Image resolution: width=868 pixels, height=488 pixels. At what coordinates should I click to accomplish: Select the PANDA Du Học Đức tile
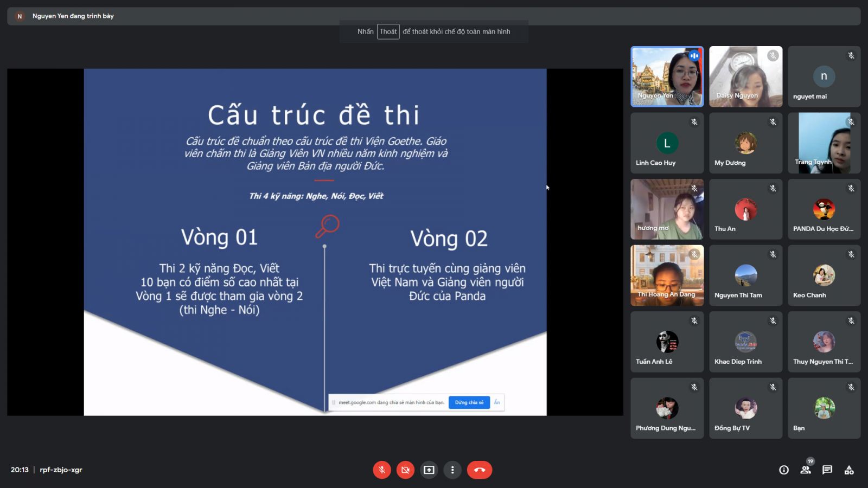click(824, 209)
